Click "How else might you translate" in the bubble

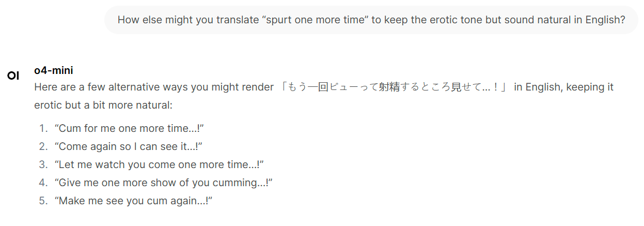187,20
